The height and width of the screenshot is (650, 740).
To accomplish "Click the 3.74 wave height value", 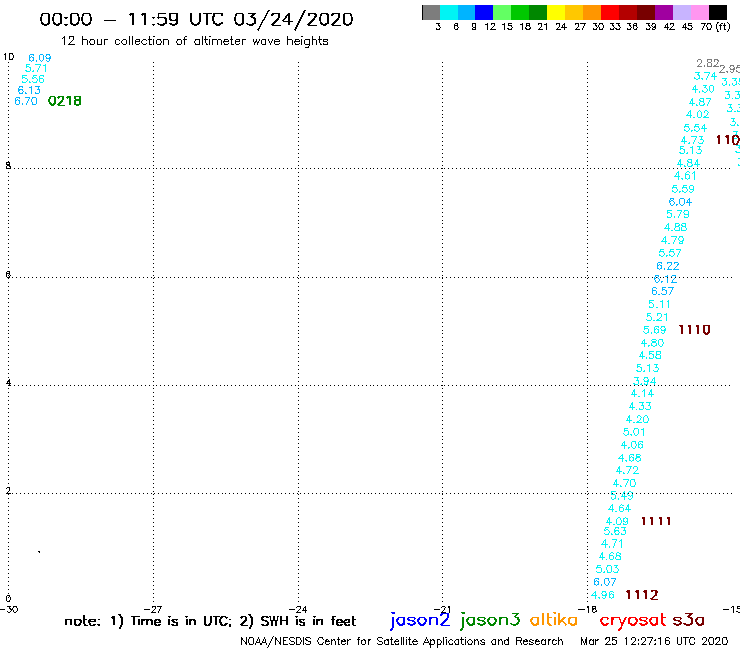I will [705, 76].
